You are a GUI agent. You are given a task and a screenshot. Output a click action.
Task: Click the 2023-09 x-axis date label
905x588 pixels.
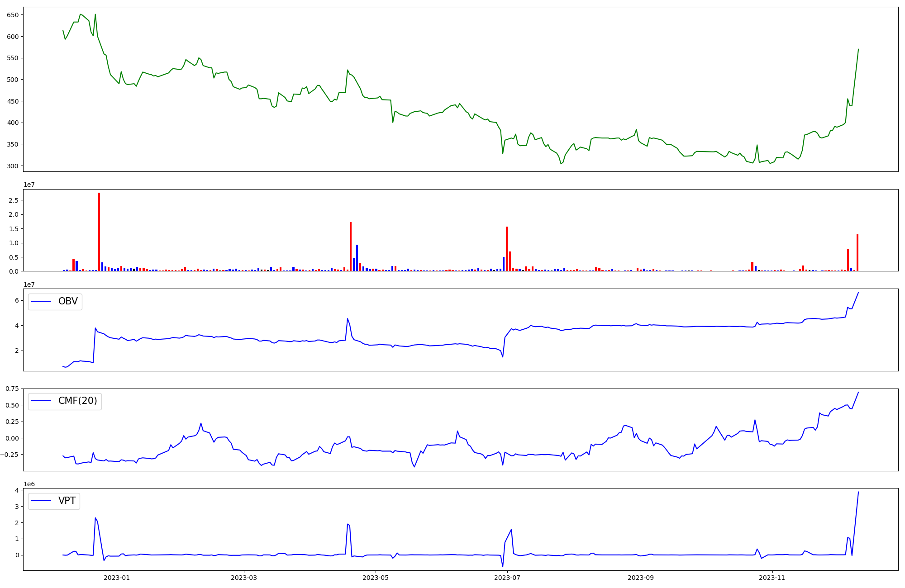[641, 578]
